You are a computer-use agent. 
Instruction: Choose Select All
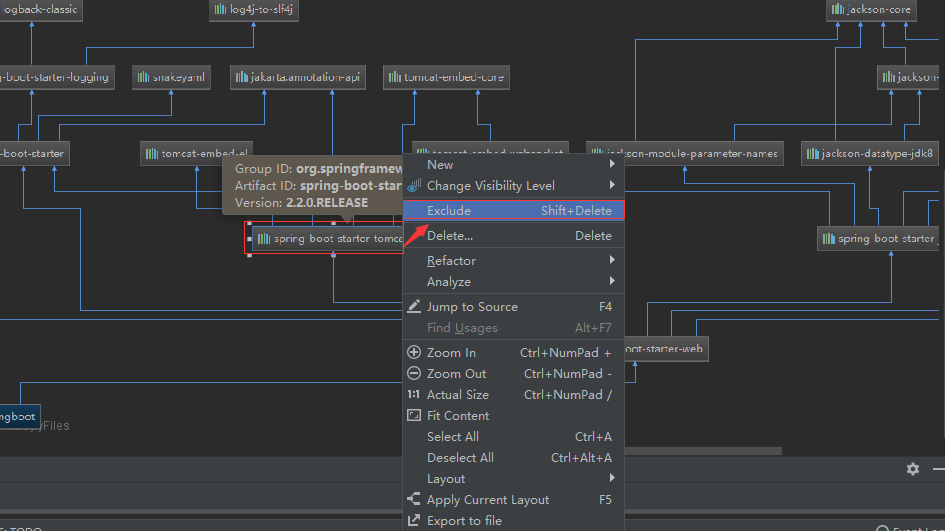(513, 436)
